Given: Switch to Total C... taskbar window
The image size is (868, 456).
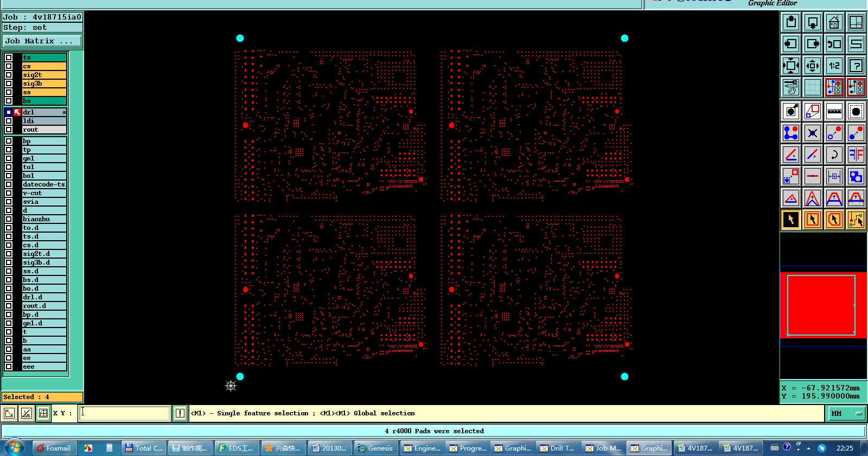Looking at the screenshot, I should [x=143, y=448].
